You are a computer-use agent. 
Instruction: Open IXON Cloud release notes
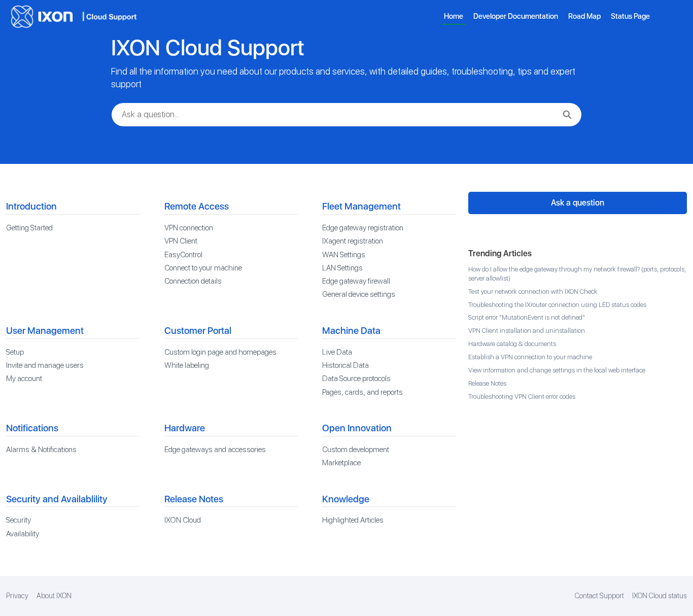pos(182,520)
